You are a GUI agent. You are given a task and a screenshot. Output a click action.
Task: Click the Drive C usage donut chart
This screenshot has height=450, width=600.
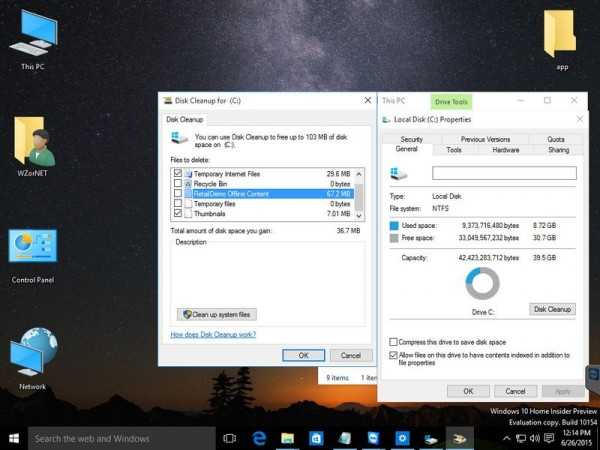click(483, 283)
